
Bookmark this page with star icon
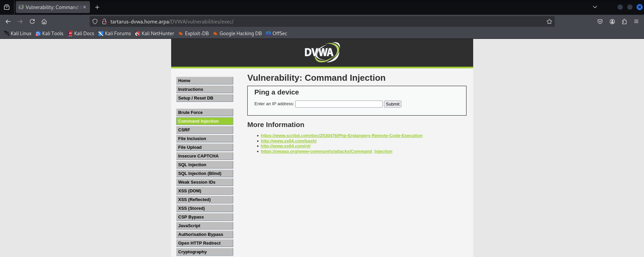click(x=549, y=21)
